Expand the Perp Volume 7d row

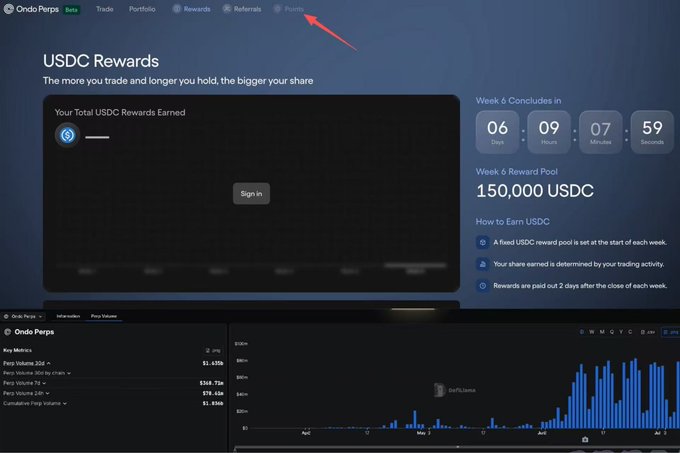click(25, 383)
